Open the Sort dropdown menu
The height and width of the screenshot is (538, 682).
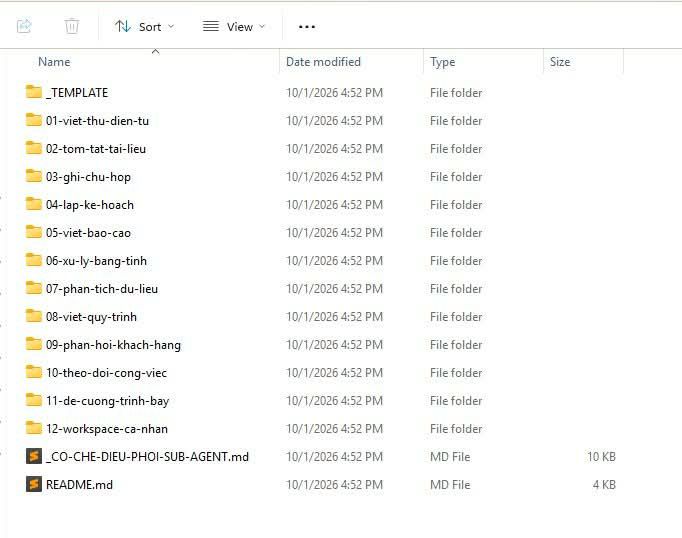[144, 27]
